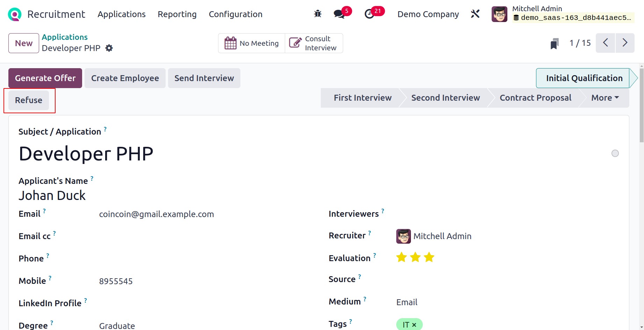Click the help mark beside Interviewers
This screenshot has width=644, height=330.
383,211
